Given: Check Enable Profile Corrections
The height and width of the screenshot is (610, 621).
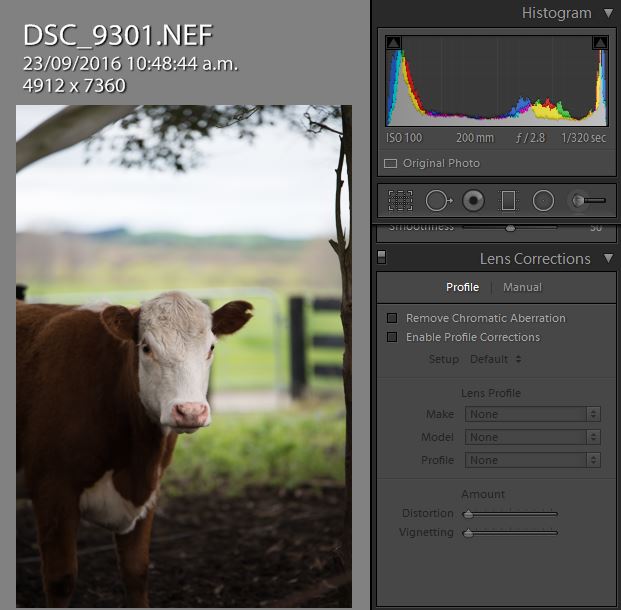Looking at the screenshot, I should 392,337.
